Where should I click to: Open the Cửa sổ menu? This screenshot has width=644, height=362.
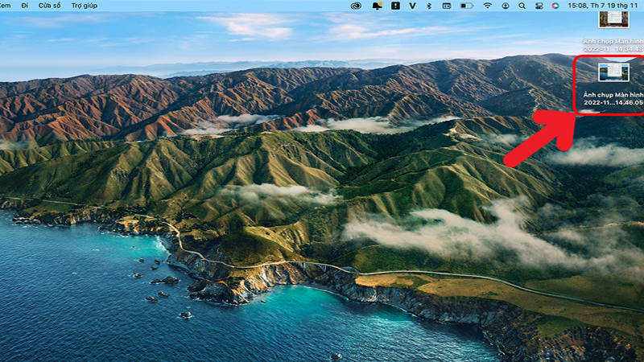tap(50, 6)
